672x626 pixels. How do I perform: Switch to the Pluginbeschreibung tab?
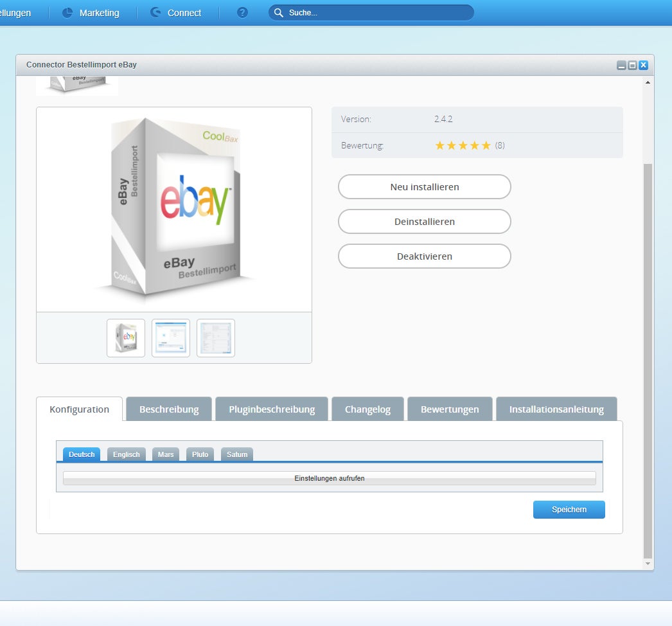pyautogui.click(x=272, y=409)
